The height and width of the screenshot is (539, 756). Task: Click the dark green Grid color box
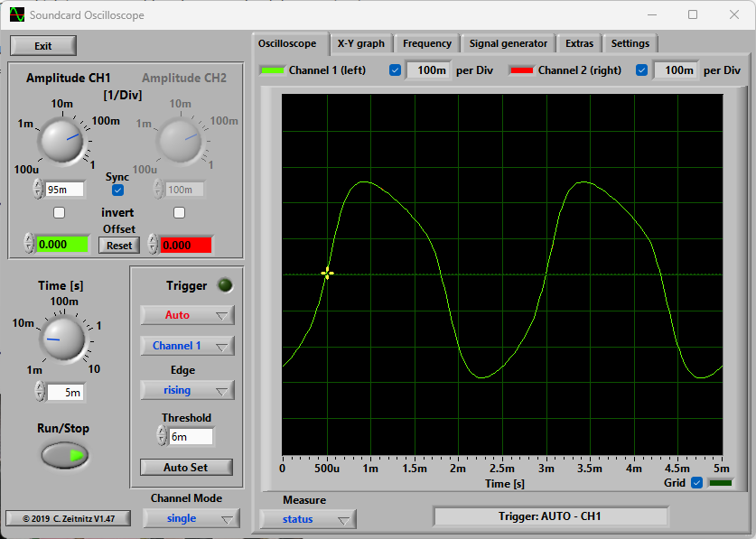(720, 483)
